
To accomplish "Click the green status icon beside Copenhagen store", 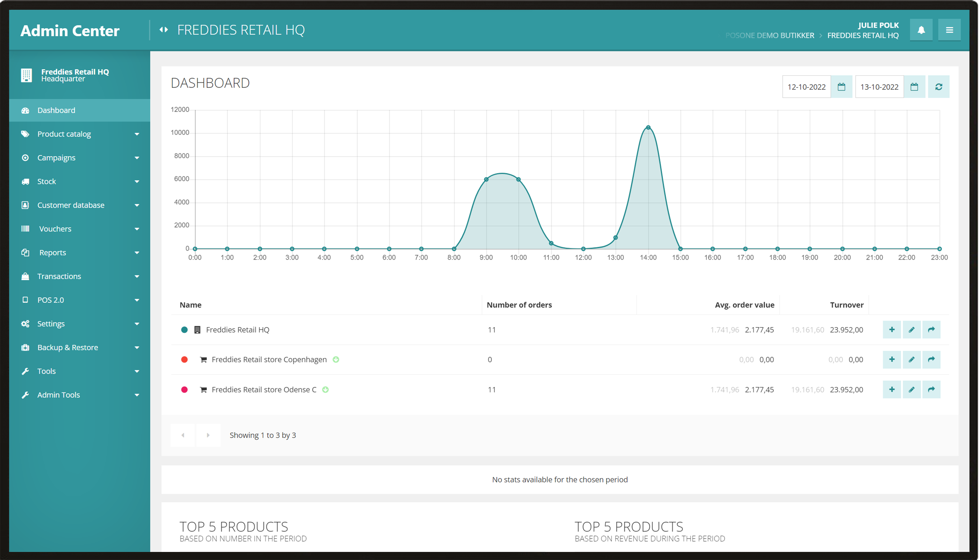I will [336, 359].
